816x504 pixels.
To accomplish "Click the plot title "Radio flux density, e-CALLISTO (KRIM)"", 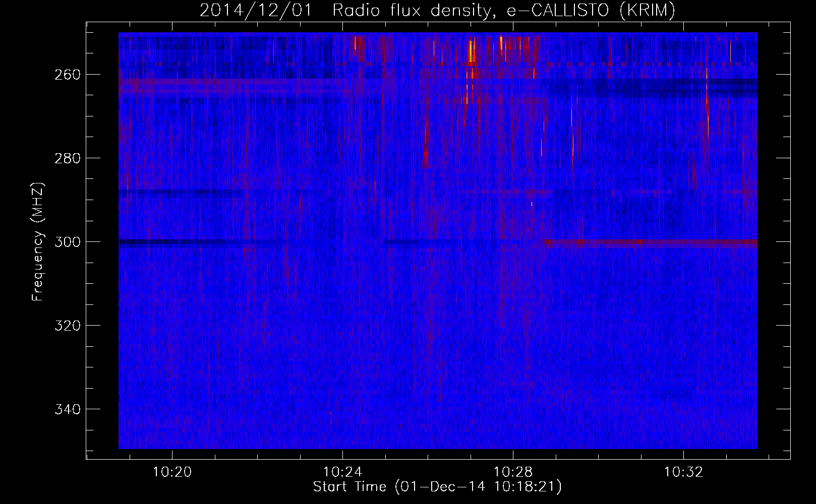I will tap(503, 10).
